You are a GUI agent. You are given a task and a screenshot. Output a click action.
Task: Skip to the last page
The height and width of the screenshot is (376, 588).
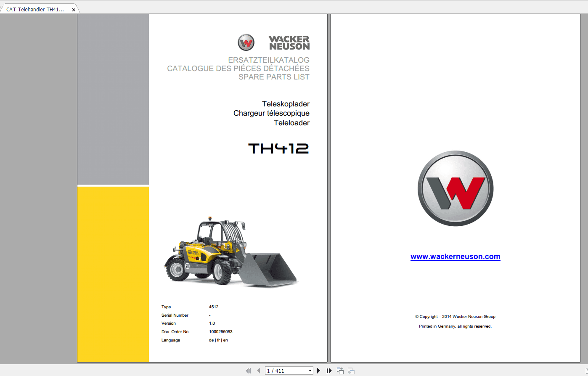coord(328,371)
